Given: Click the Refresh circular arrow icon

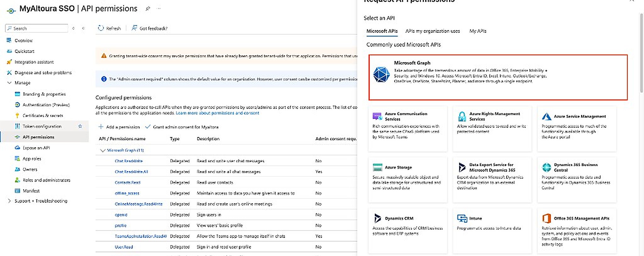Looking at the screenshot, I should tap(101, 28).
